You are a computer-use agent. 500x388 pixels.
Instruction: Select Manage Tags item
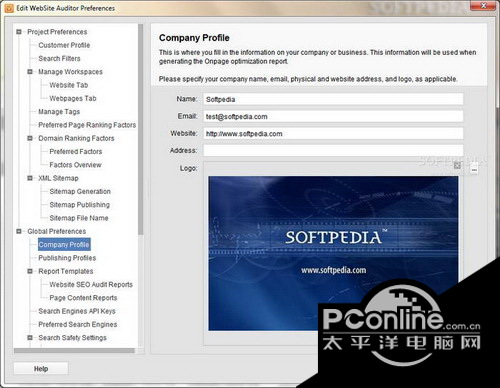coord(59,112)
